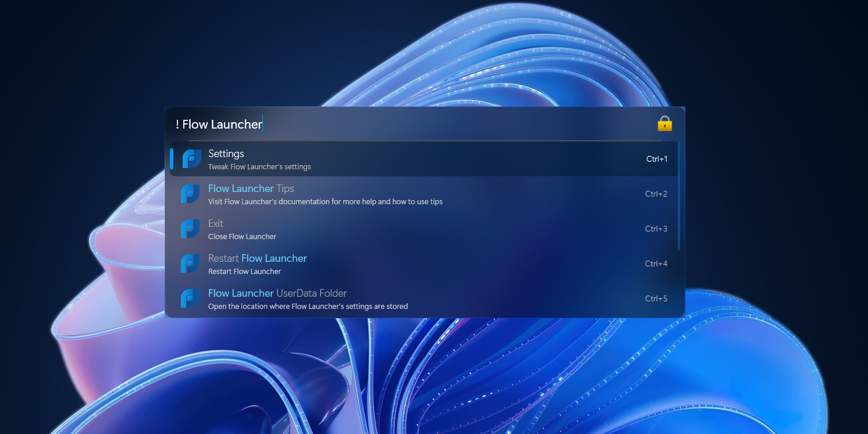Click into the '! Flow Launcher' search field
868x434 pixels.
(x=413, y=124)
